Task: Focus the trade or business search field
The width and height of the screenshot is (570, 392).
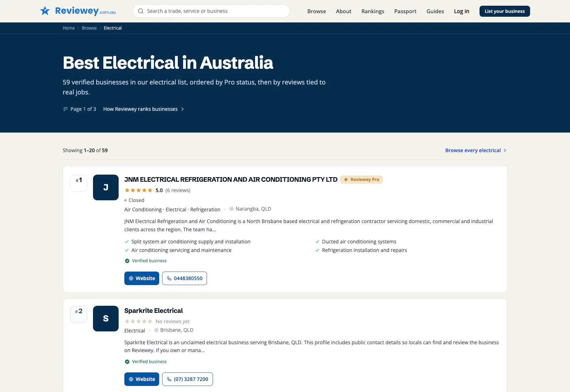Action: pos(211,11)
